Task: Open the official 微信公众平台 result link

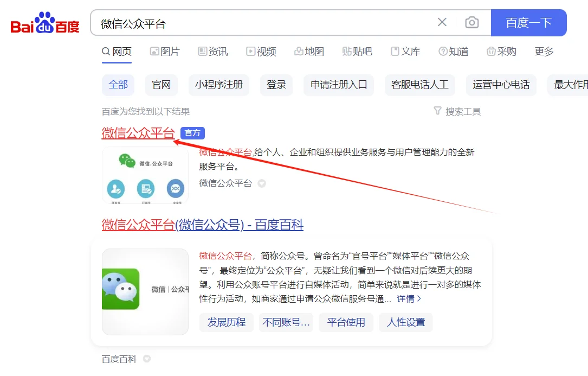Action: tap(138, 133)
